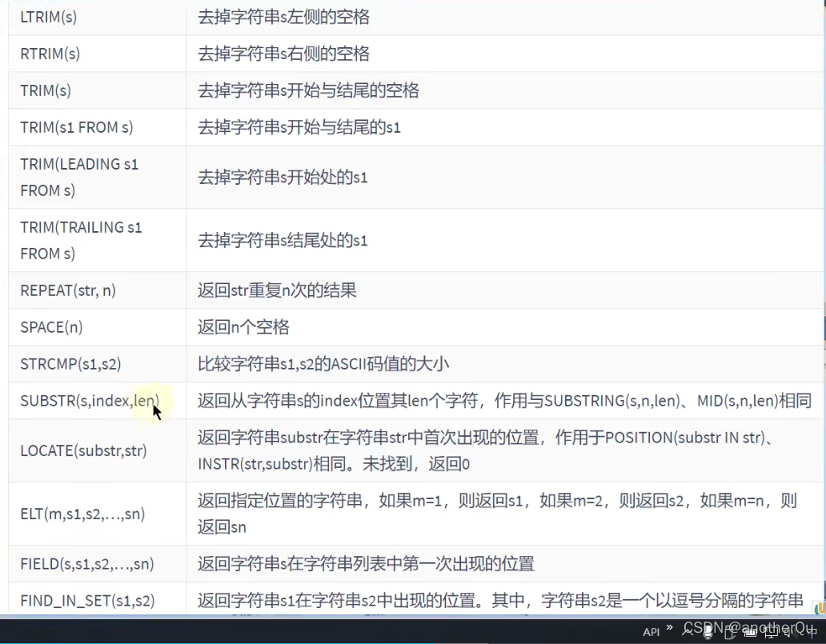The height and width of the screenshot is (644, 826).
Task: Click the REPEAT(str, n) cell
Action: tap(98, 290)
